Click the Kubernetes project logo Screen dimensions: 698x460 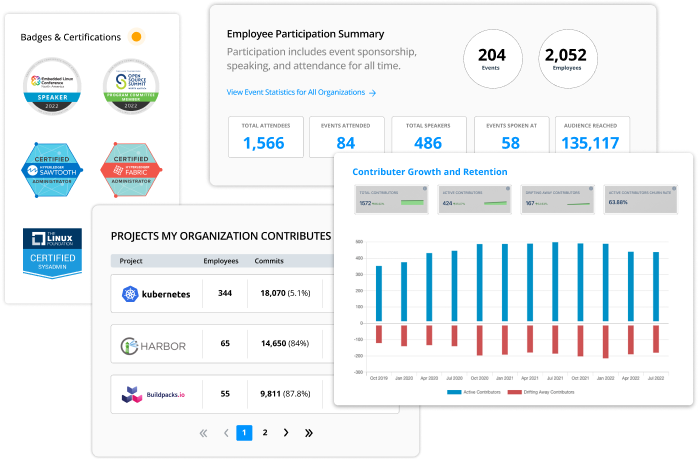(x=155, y=294)
